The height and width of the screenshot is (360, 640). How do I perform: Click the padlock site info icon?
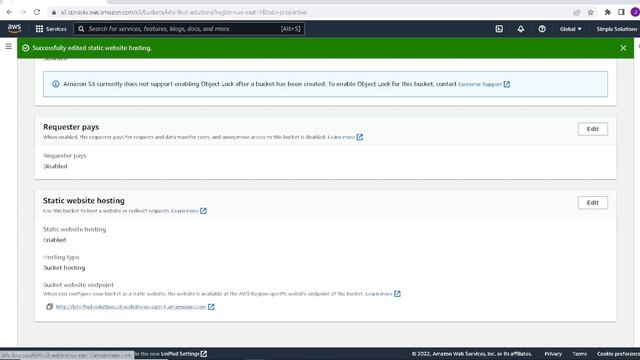pos(53,12)
